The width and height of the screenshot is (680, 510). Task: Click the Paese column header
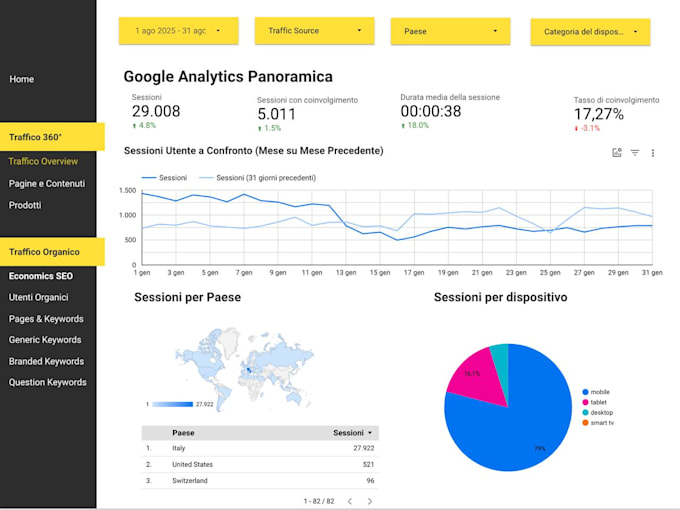click(x=183, y=433)
